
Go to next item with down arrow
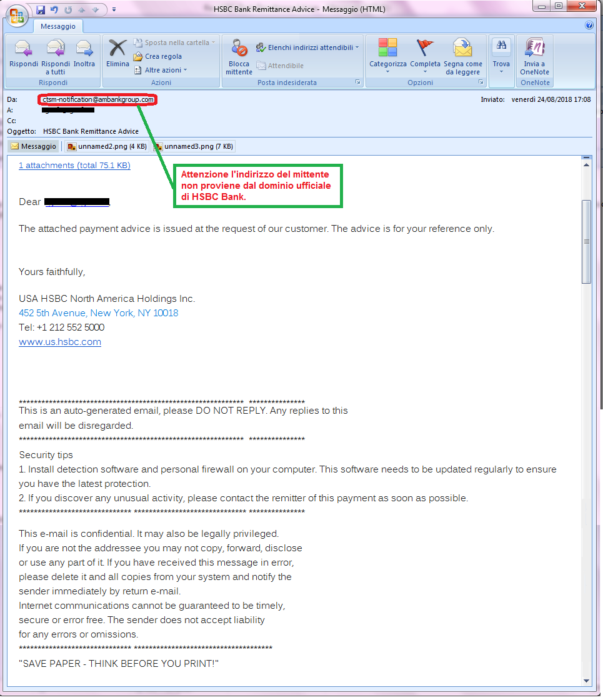95,9
